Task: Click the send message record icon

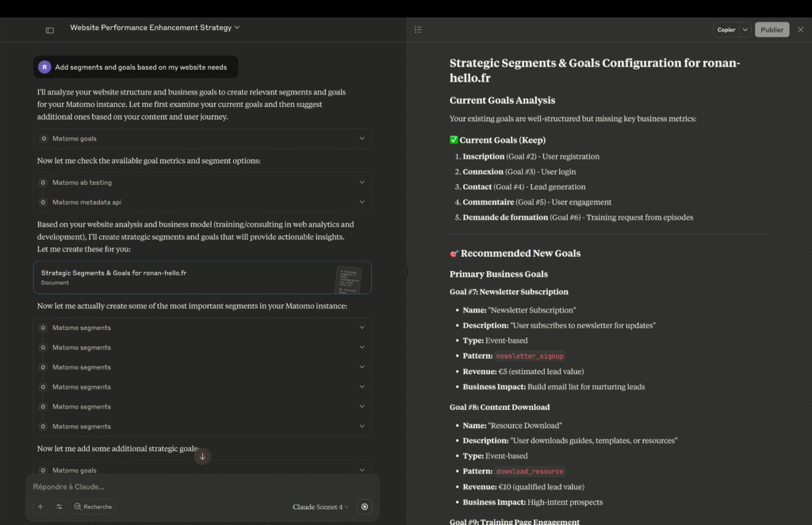Action: [364, 506]
